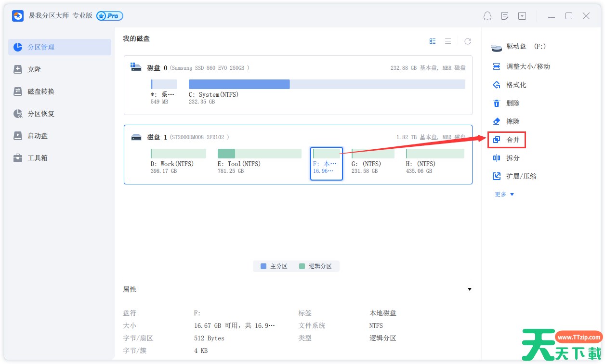This screenshot has width=605, height=364.
Task: Switch to the 启动盘 boot disk tab
Action: (37, 136)
